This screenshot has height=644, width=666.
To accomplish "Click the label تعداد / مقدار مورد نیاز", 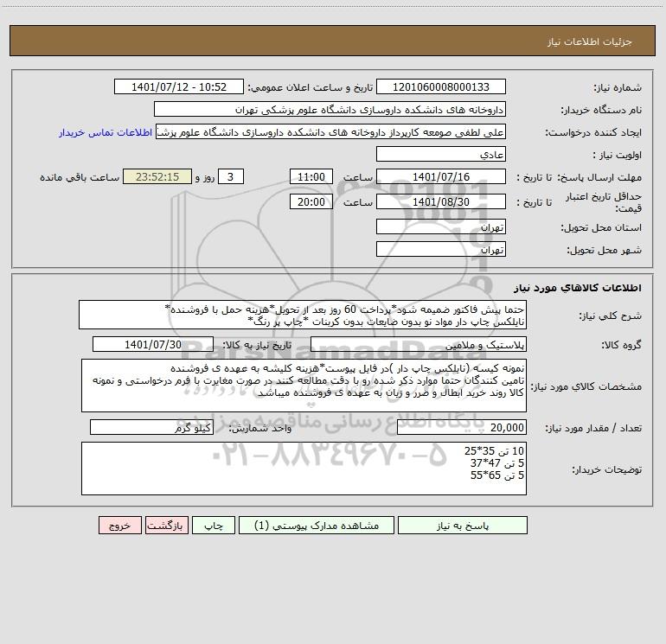I will [593, 429].
